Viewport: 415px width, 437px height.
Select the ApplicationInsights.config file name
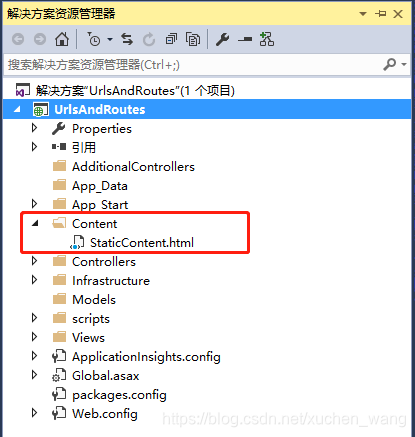point(146,357)
